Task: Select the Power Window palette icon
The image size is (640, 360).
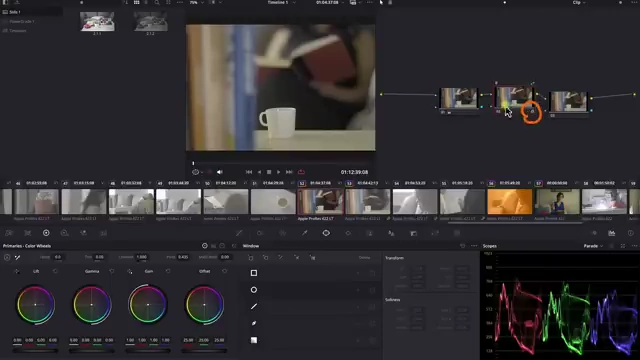Action: tap(326, 233)
